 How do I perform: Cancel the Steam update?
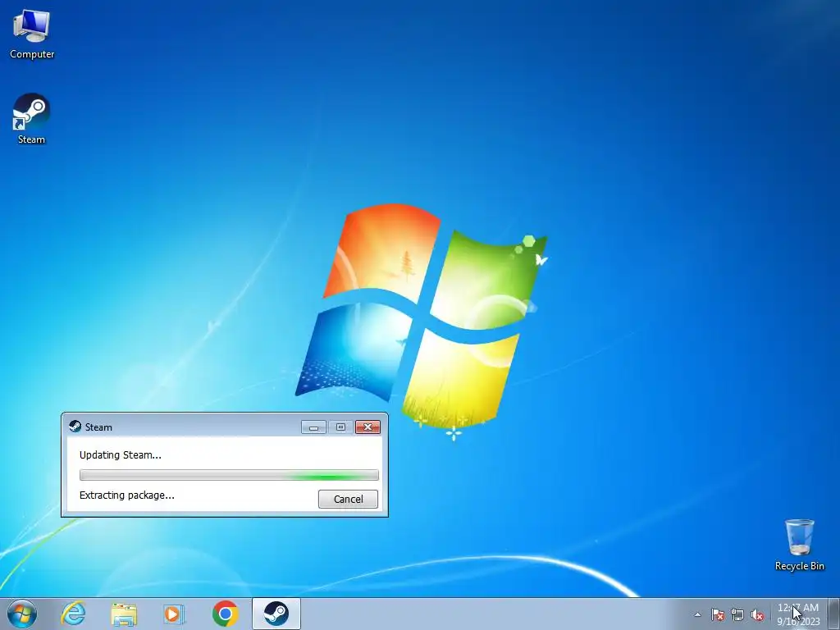tap(348, 499)
